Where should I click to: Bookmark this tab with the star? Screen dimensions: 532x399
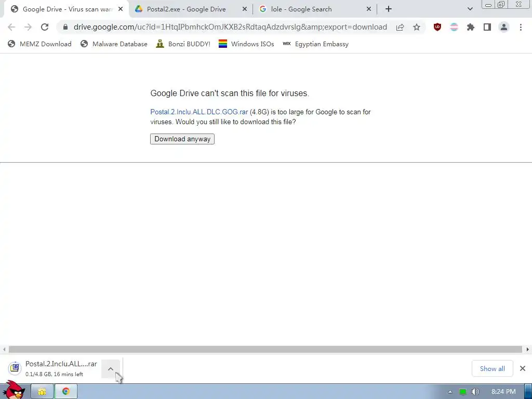point(417,27)
